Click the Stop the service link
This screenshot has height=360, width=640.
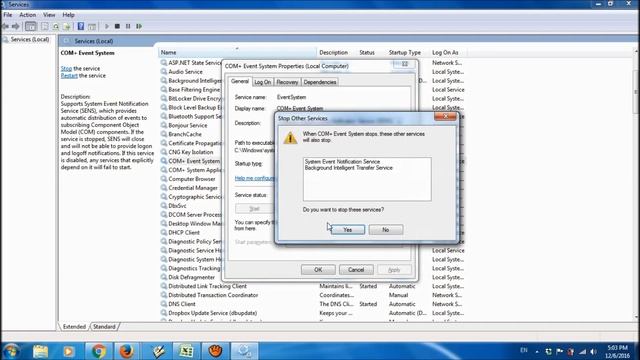66,69
